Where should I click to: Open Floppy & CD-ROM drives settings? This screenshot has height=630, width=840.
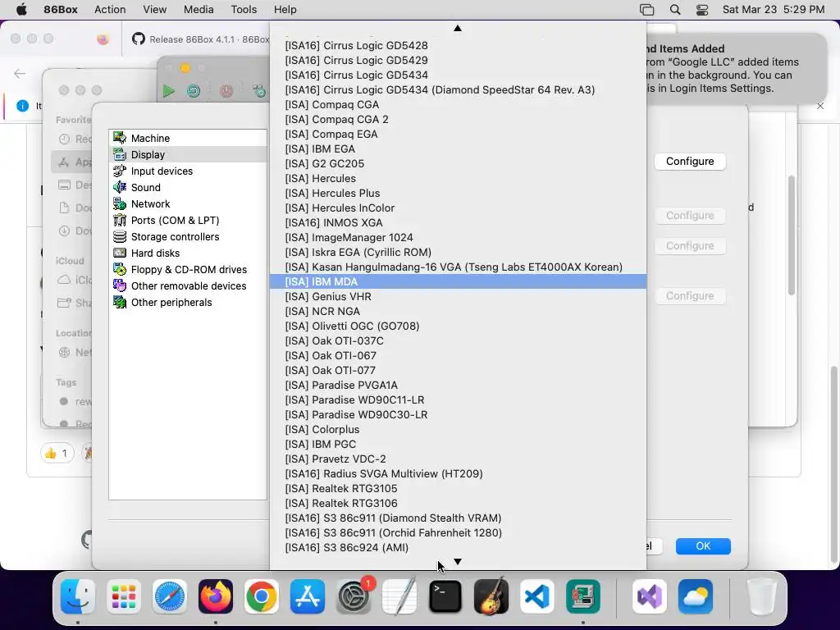(188, 269)
